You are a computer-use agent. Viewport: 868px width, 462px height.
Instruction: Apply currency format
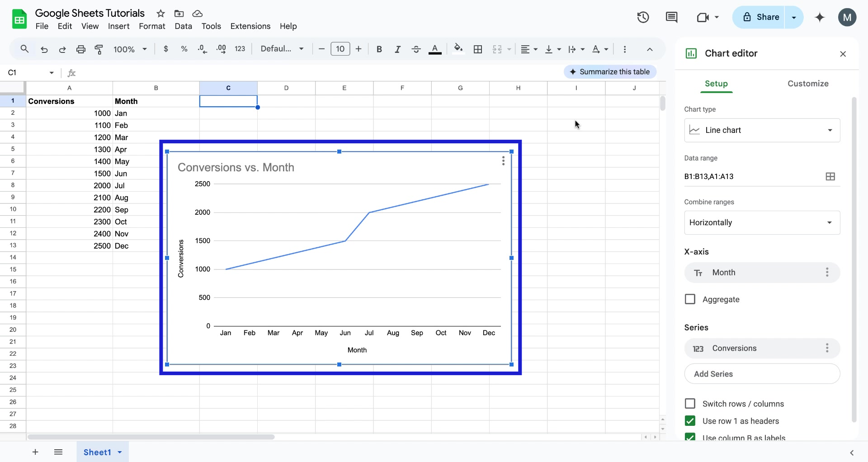166,49
